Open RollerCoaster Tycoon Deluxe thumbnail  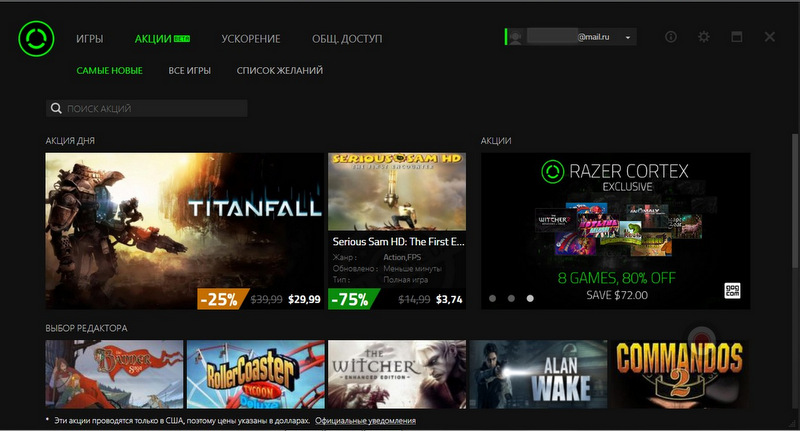coord(256,374)
